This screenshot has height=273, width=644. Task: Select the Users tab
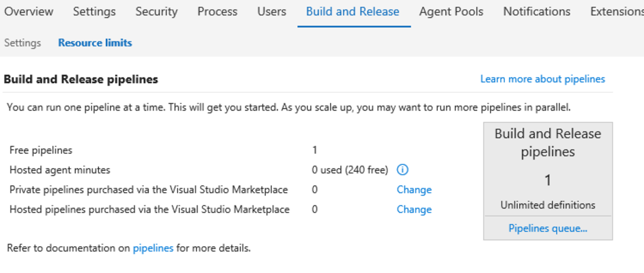coord(271,12)
